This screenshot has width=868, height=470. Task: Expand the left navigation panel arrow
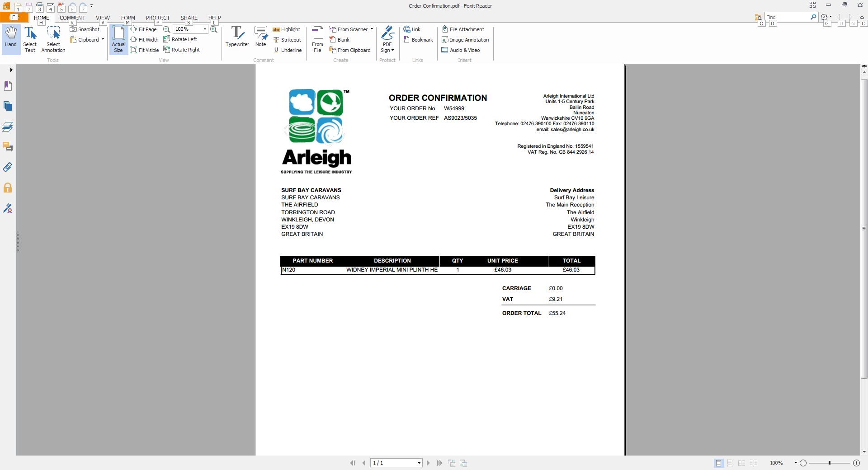[x=11, y=70]
